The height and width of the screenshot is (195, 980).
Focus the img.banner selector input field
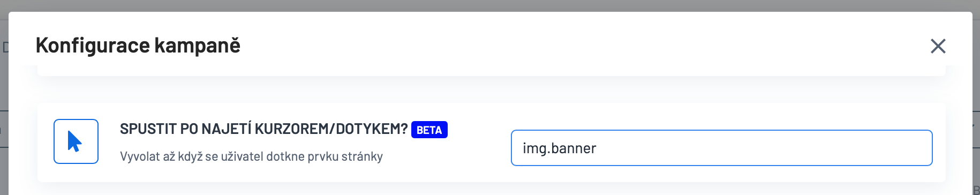pos(721,148)
